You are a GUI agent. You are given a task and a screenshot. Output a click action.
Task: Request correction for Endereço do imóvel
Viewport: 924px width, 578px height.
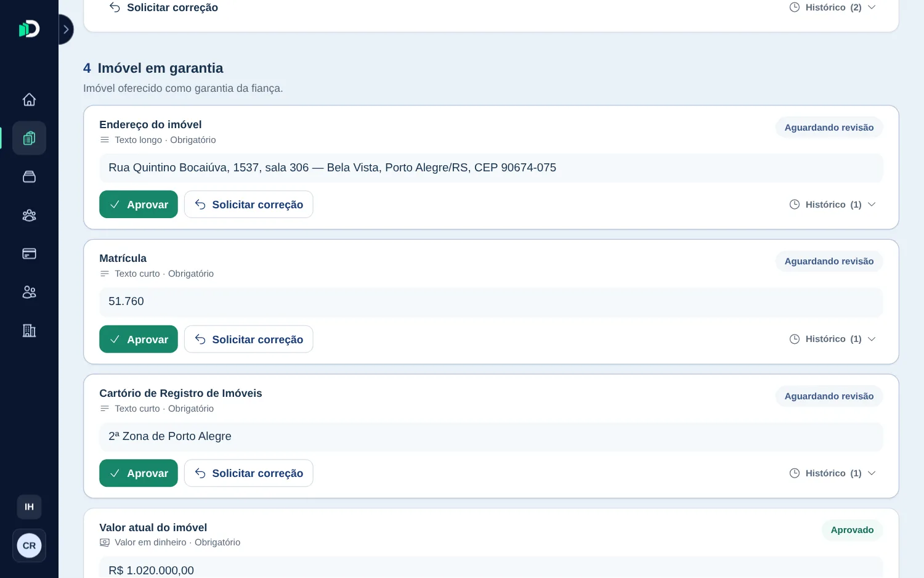pos(249,205)
